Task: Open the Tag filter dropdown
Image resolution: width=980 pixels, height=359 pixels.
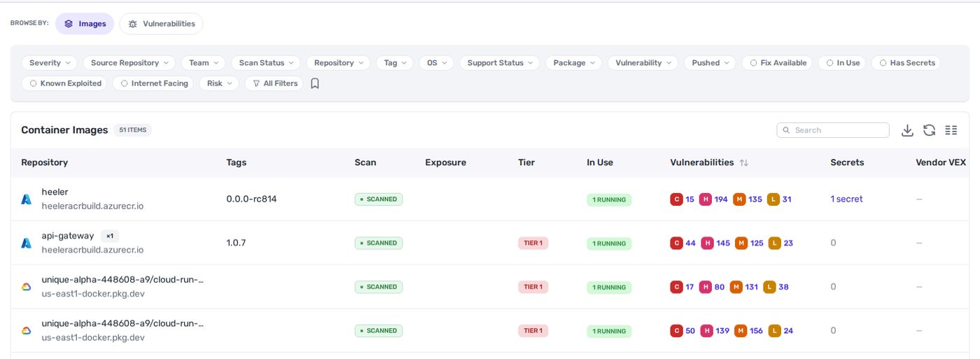Action: 395,63
